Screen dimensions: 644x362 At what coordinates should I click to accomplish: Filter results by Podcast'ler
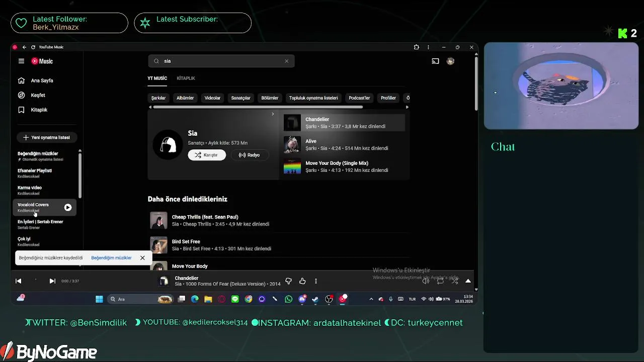(x=359, y=98)
